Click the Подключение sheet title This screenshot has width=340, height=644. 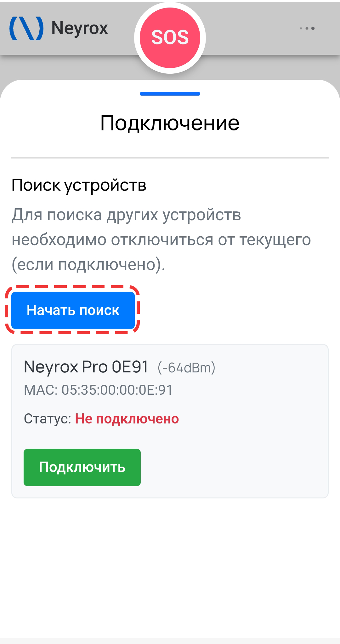tap(170, 123)
